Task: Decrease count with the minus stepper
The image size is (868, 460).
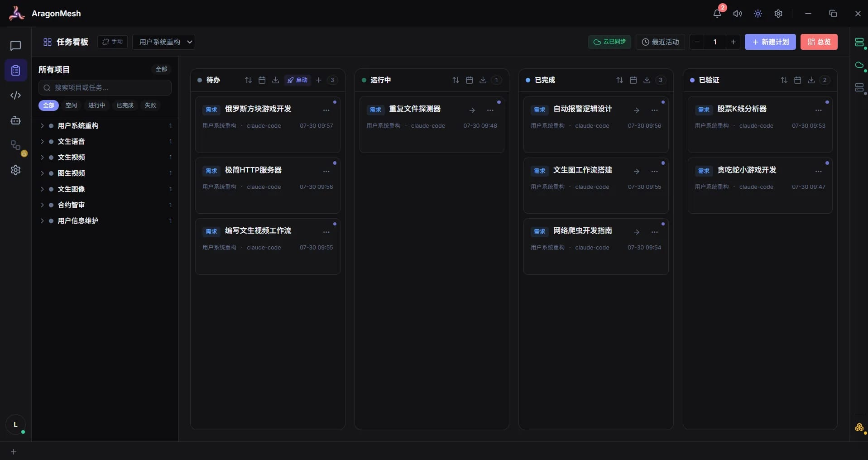Action: click(697, 42)
